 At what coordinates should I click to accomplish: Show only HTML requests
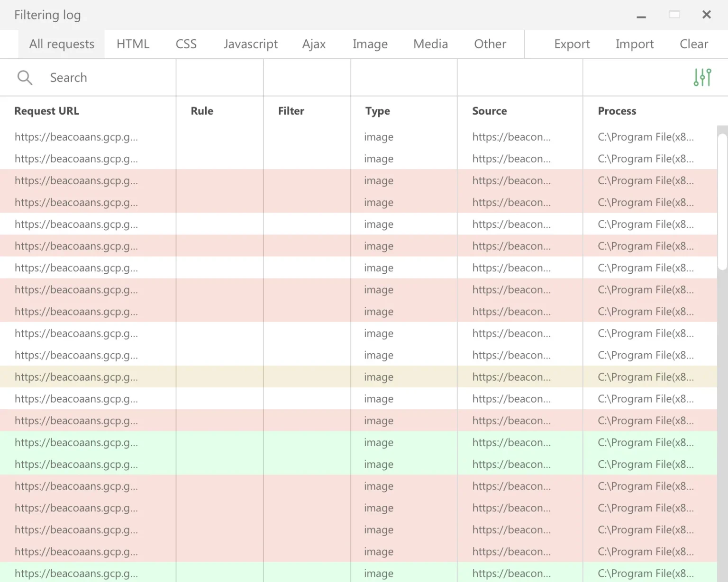pos(133,44)
